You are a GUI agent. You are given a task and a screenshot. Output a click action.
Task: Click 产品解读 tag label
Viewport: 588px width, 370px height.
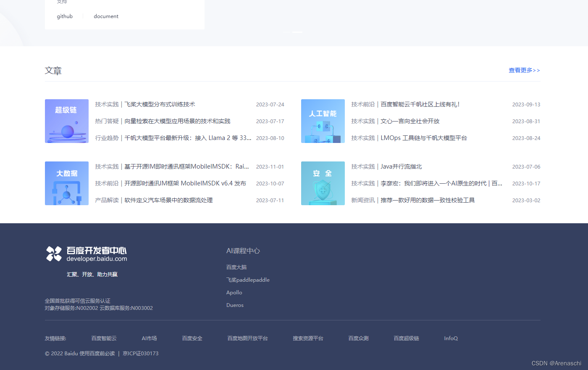click(x=107, y=200)
